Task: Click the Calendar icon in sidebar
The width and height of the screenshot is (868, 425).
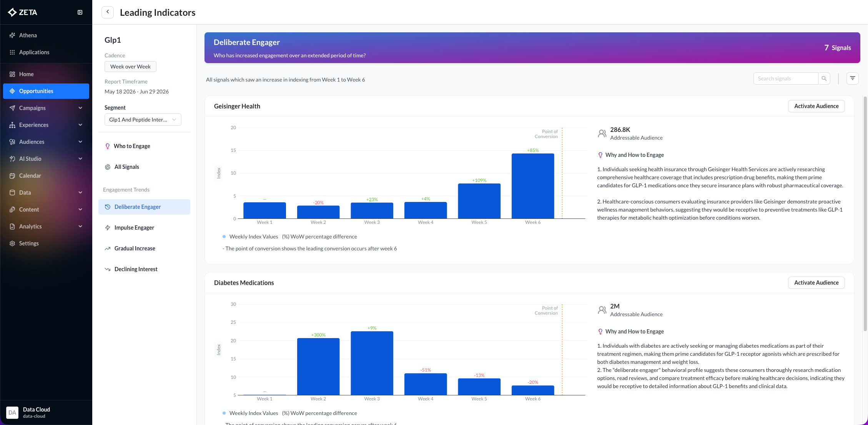Action: point(12,176)
